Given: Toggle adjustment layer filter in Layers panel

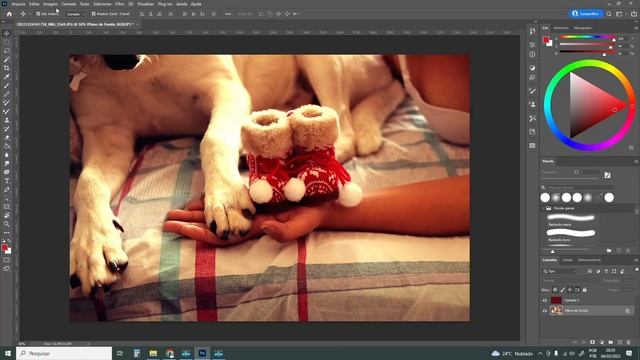Looking at the screenshot, I should tap(598, 271).
